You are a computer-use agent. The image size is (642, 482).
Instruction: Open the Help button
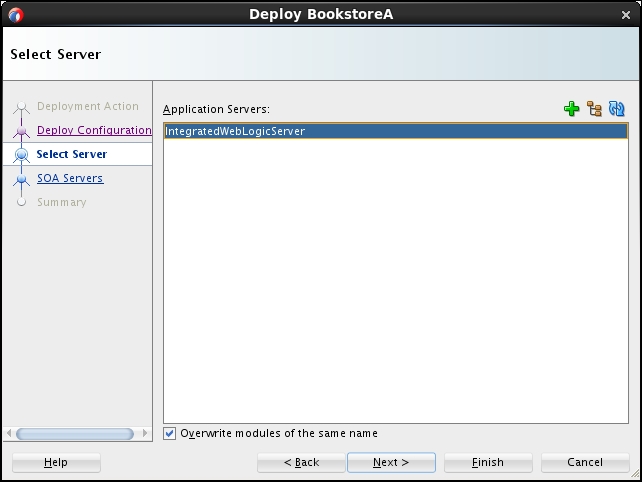tap(56, 462)
